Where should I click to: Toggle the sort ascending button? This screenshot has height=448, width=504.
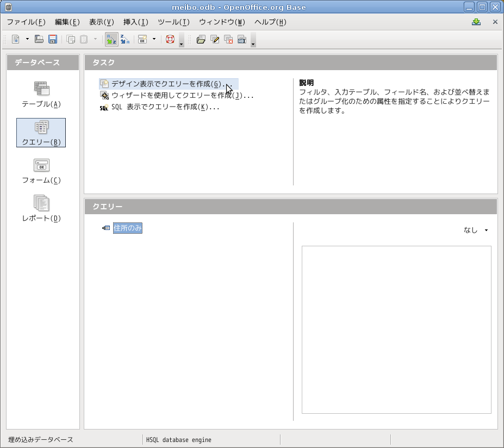tap(111, 39)
